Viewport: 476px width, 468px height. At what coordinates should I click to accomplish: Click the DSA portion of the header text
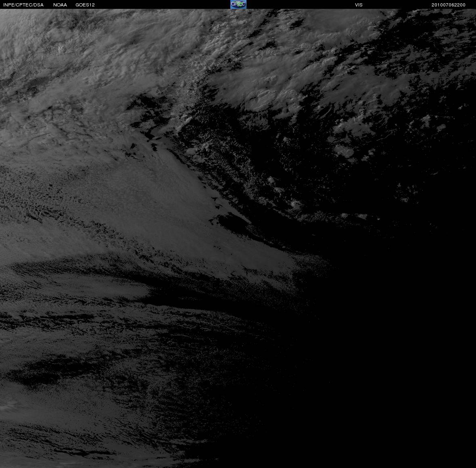pyautogui.click(x=39, y=5)
